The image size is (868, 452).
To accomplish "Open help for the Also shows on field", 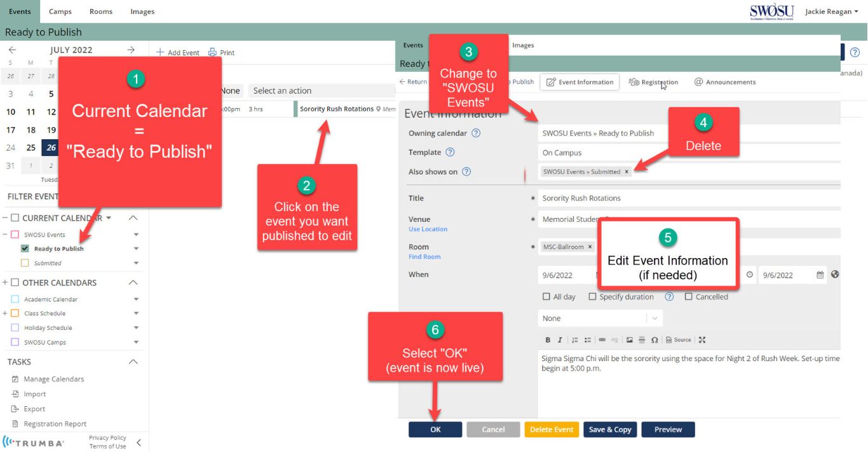I will click(466, 172).
